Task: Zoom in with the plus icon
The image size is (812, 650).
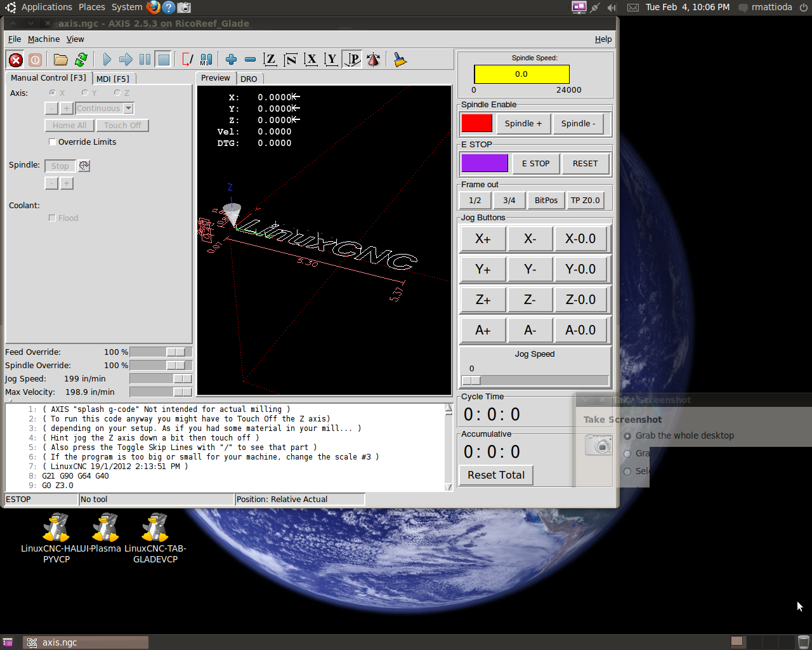Action: [x=231, y=60]
